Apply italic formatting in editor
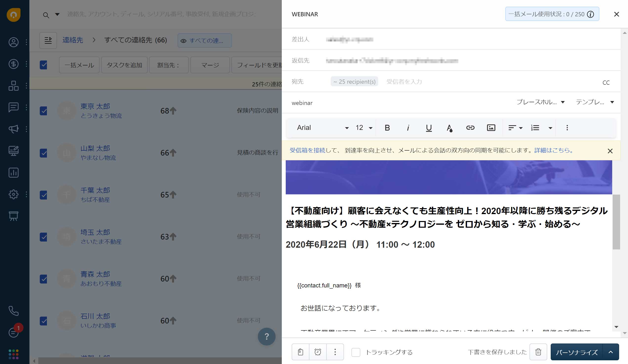 click(x=408, y=128)
